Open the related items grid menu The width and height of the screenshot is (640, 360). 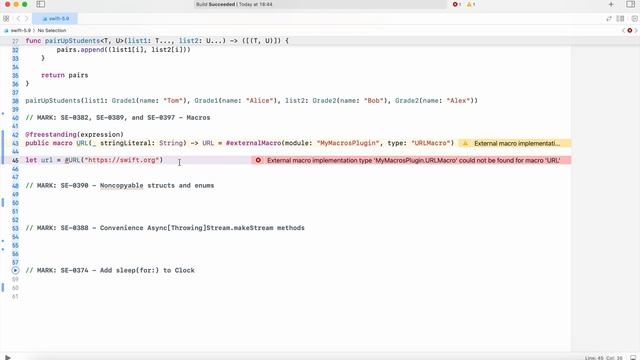point(6,18)
